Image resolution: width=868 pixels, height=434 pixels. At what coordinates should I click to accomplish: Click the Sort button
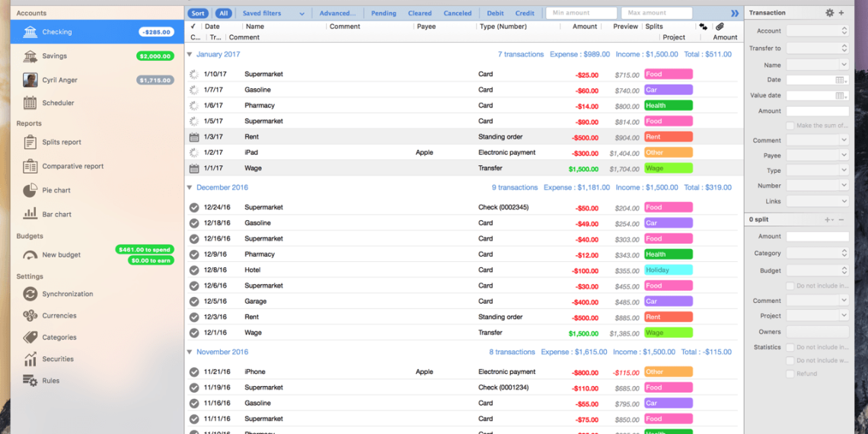[198, 13]
